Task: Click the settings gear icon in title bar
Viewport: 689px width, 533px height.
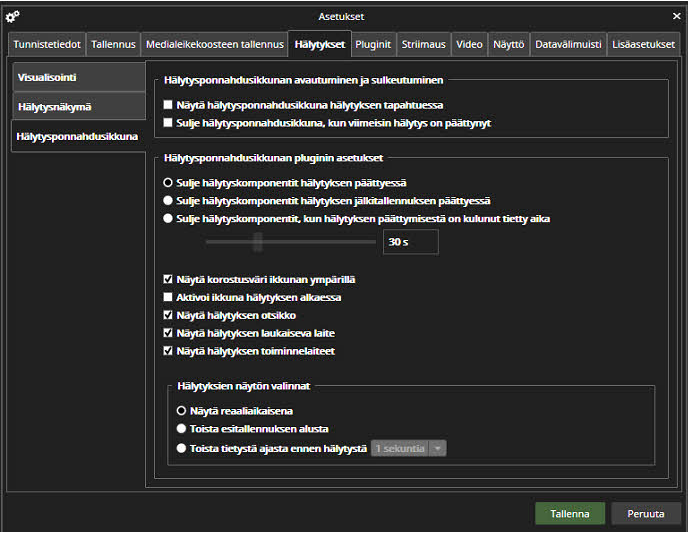Action: pyautogui.click(x=13, y=16)
